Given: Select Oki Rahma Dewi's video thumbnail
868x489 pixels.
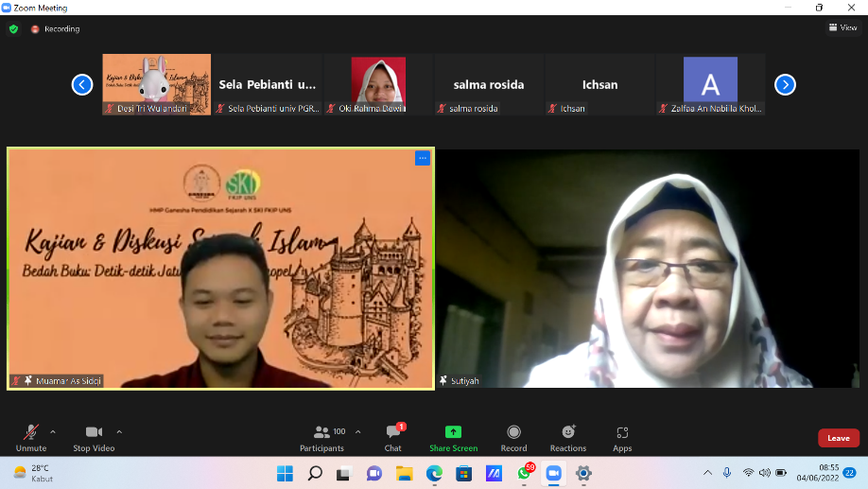Looking at the screenshot, I should (378, 84).
